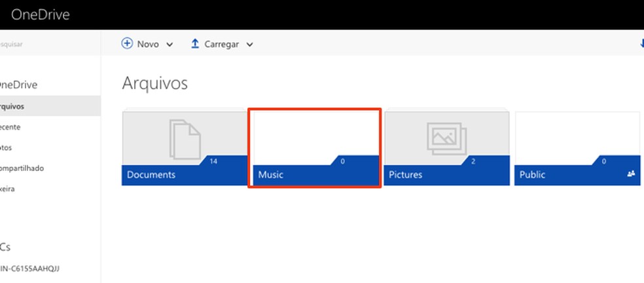The width and height of the screenshot is (644, 283).
Task: Click the Novo button label
Action: tap(148, 44)
